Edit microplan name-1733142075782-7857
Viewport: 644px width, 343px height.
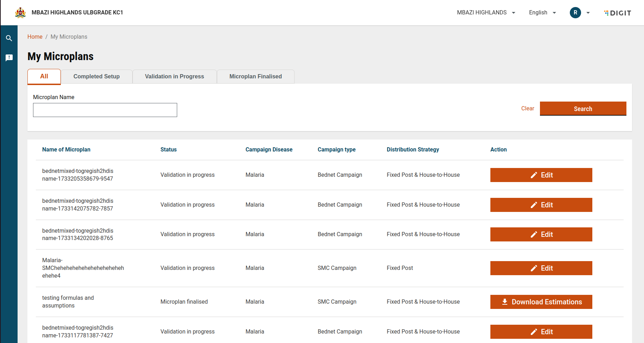coord(541,205)
